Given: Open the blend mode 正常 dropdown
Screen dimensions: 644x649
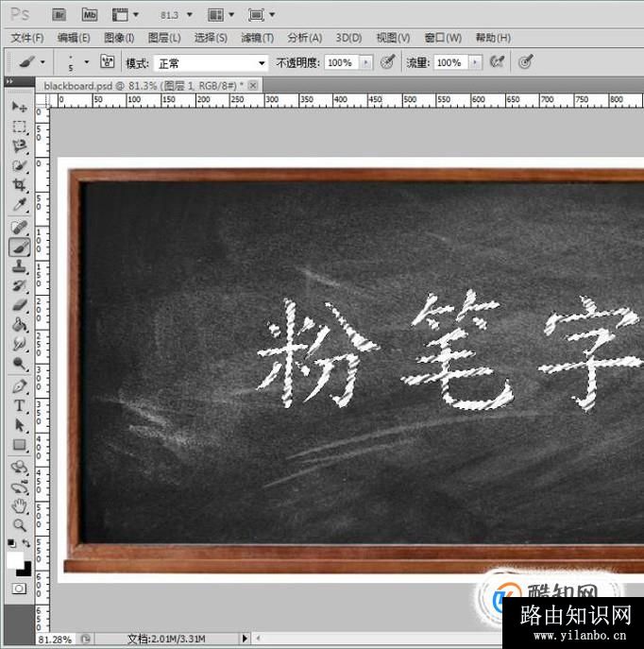Looking at the screenshot, I should pyautogui.click(x=211, y=62).
